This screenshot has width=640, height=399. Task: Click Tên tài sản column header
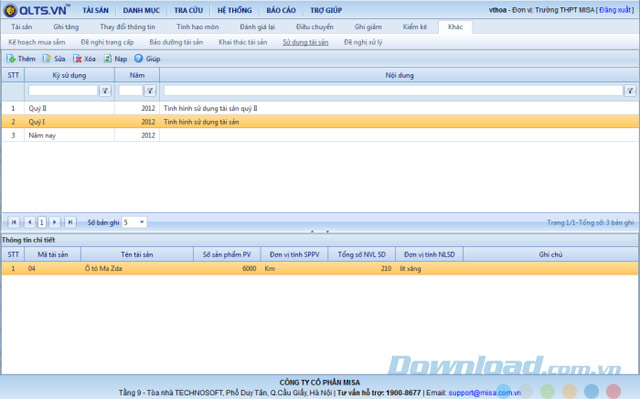pyautogui.click(x=137, y=254)
